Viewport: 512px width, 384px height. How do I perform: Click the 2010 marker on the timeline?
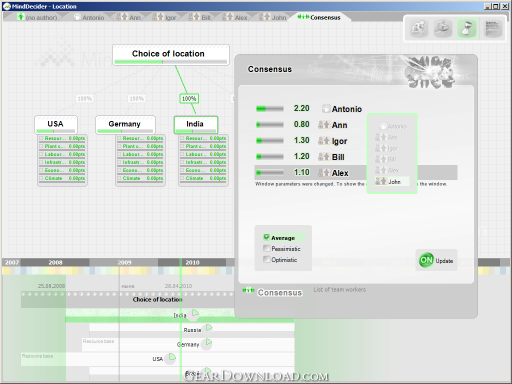coord(192,262)
